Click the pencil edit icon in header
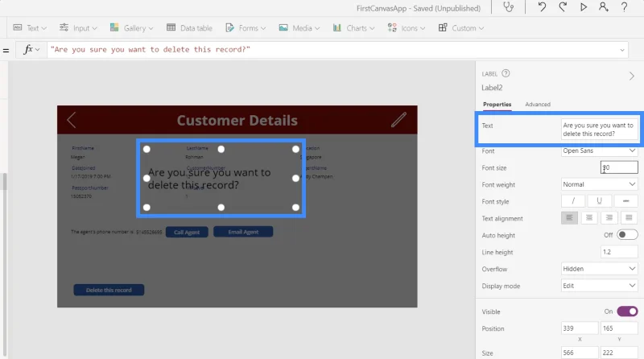This screenshot has height=359, width=644. point(398,120)
